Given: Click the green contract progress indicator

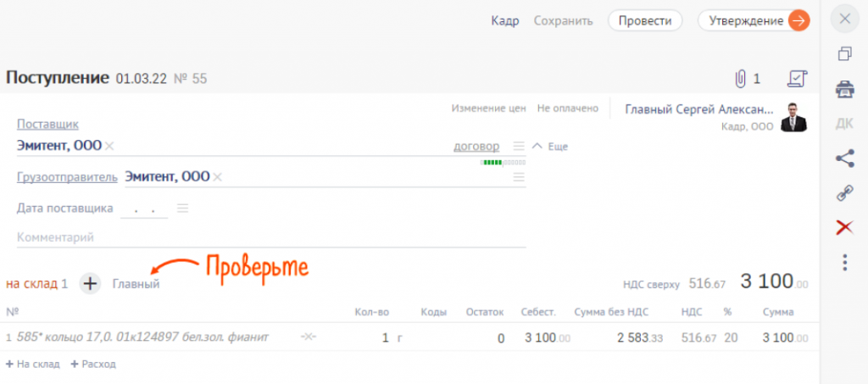Looking at the screenshot, I should pyautogui.click(x=492, y=162).
